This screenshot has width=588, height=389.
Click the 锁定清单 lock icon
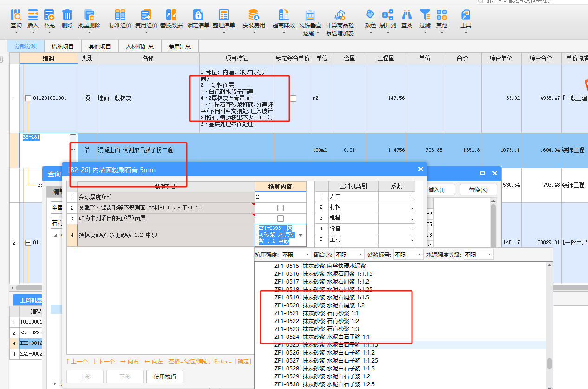pyautogui.click(x=198, y=15)
